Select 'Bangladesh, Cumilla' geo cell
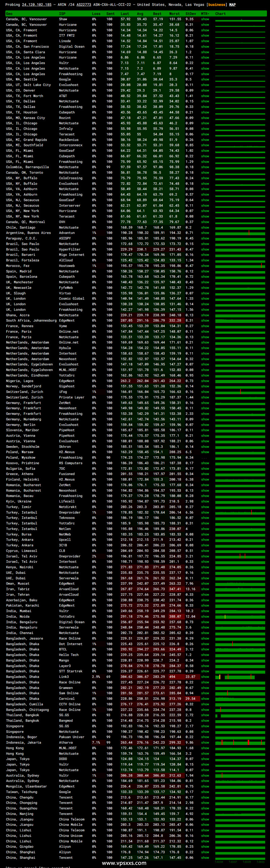 (x=24, y=704)
